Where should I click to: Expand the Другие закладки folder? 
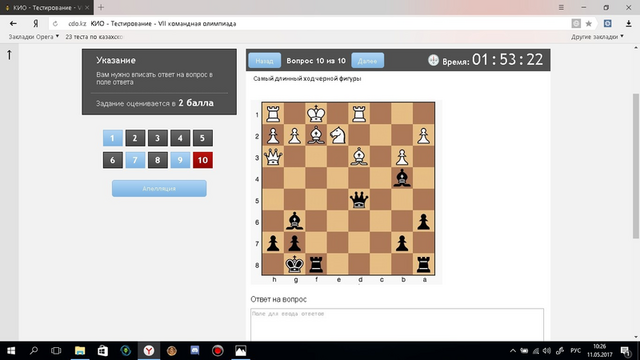click(x=597, y=37)
